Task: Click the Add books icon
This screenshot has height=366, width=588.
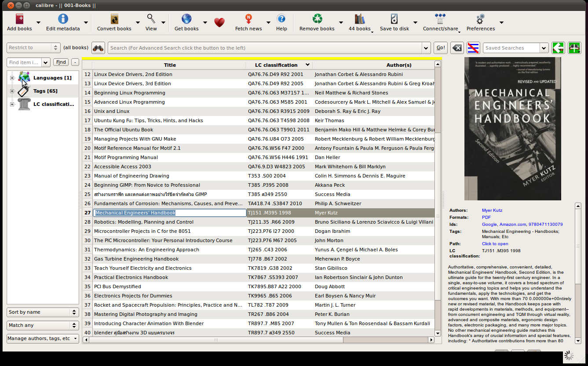Action: point(19,19)
